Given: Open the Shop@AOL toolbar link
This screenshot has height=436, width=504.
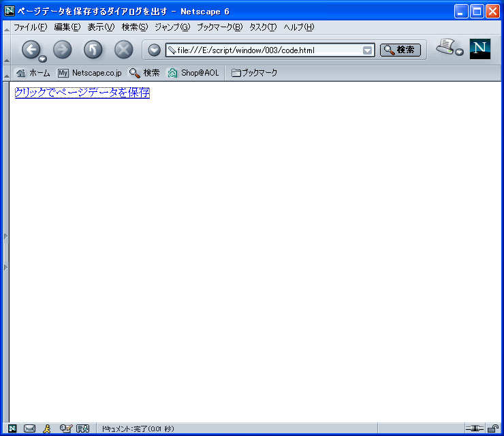Looking at the screenshot, I should tap(193, 73).
